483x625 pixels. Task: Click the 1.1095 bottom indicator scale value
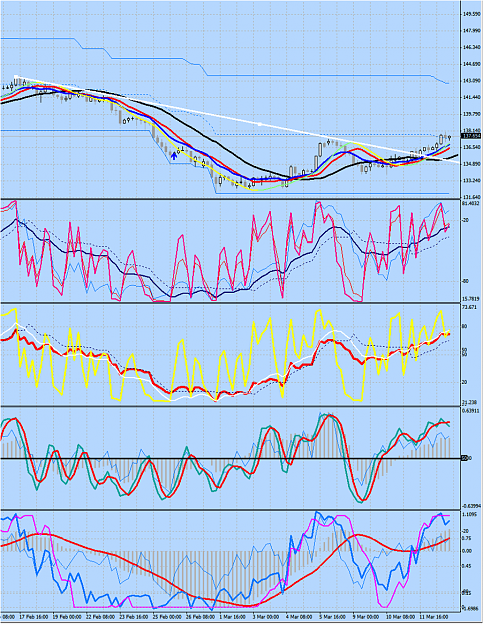(470, 515)
